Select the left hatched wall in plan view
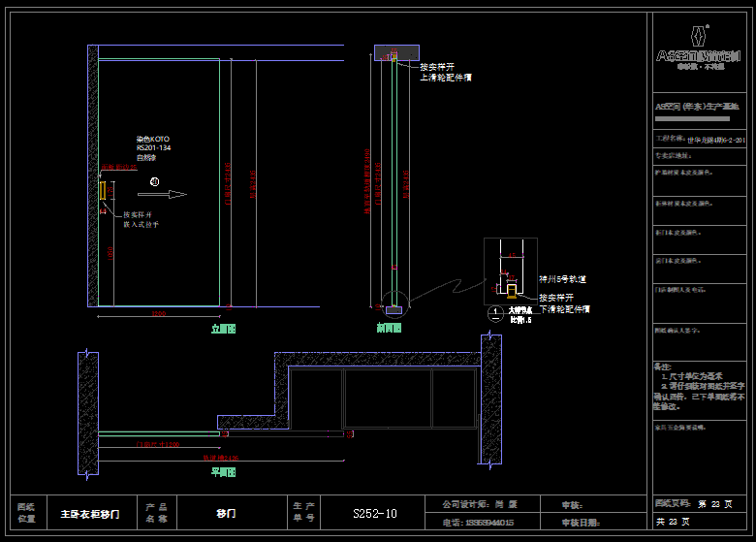 88,417
